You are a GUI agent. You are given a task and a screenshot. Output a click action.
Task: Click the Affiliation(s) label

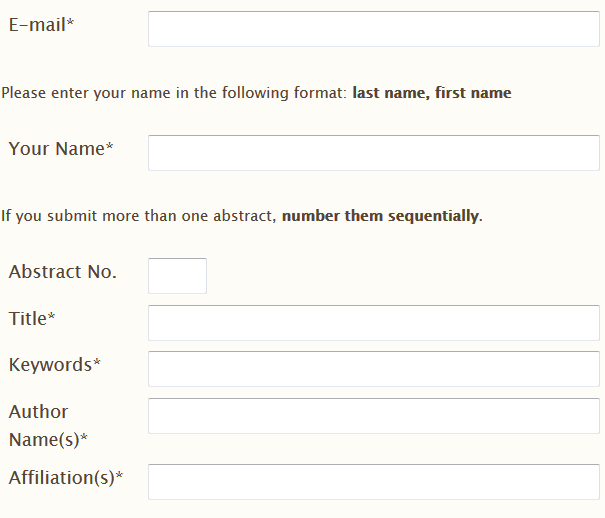click(66, 478)
